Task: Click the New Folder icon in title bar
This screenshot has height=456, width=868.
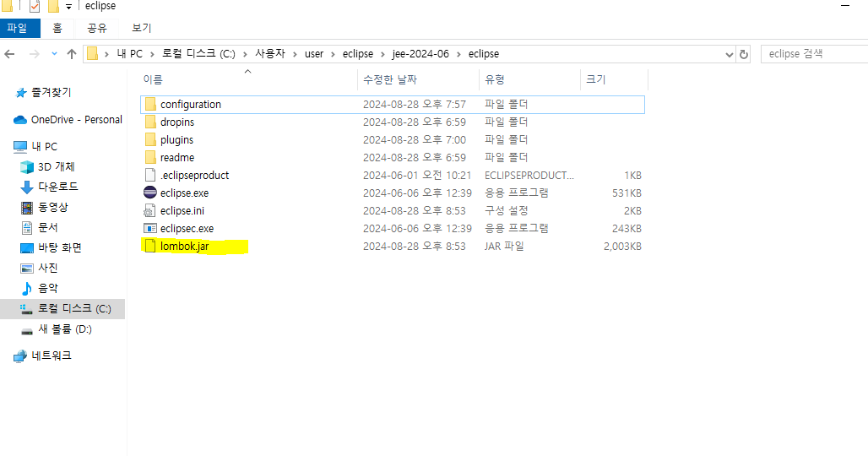Action: tap(53, 6)
